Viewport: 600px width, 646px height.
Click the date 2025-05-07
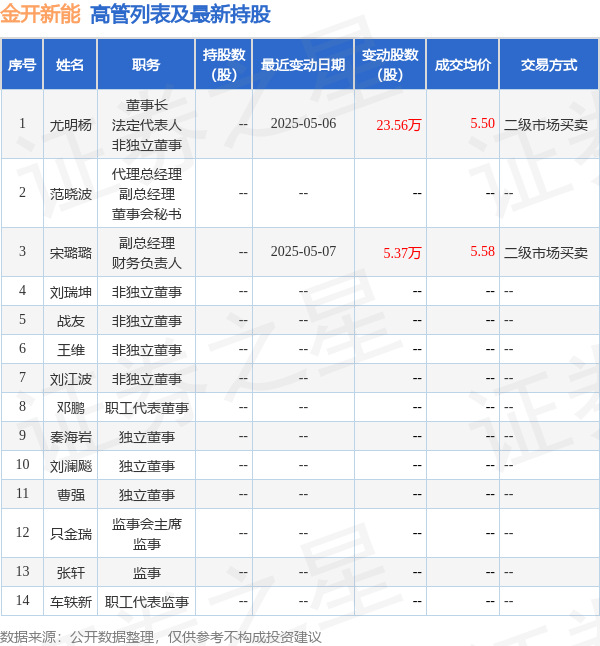click(303, 251)
